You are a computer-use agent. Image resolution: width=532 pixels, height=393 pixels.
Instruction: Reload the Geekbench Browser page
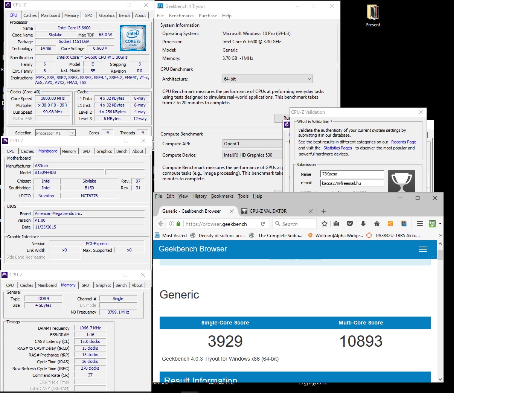pos(263,224)
